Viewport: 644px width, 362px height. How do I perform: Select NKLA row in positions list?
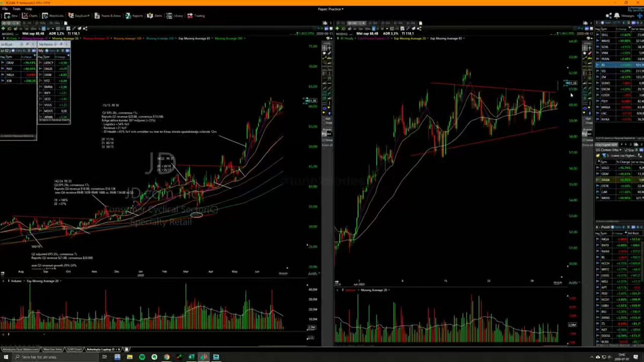(x=619, y=239)
